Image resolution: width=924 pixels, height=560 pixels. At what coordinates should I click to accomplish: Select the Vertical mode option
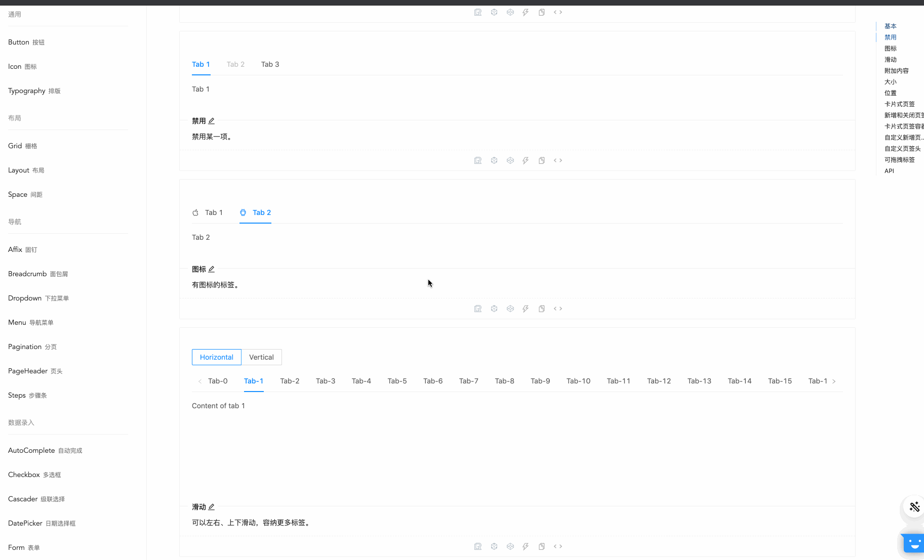[261, 357]
